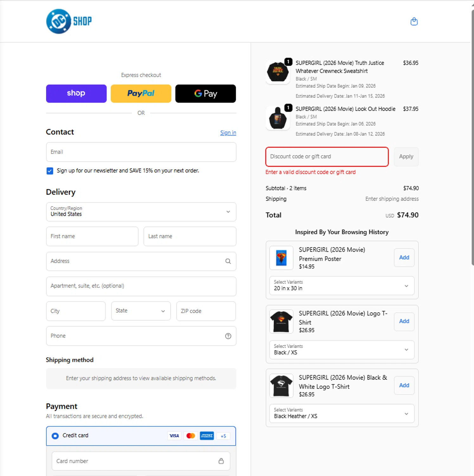474x476 pixels.
Task: Click the Look Out Hoodie thumbnail
Action: pyautogui.click(x=278, y=118)
